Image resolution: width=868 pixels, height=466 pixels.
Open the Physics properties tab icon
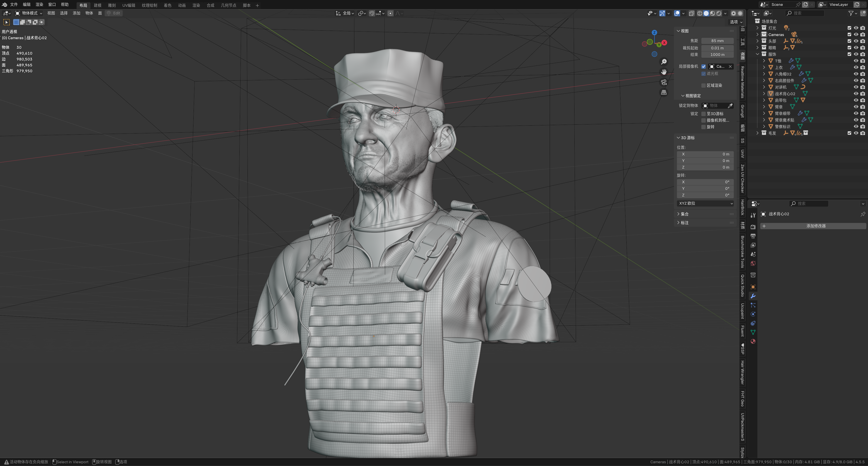click(x=753, y=314)
